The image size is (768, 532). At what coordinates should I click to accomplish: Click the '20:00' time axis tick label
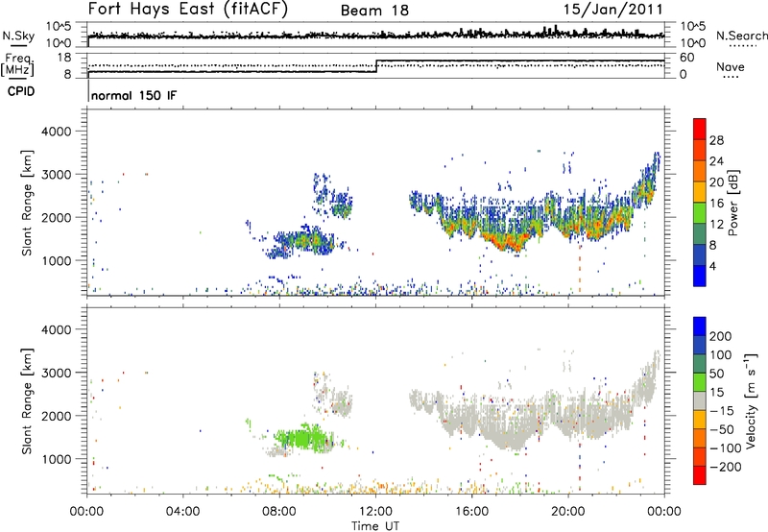[x=567, y=512]
